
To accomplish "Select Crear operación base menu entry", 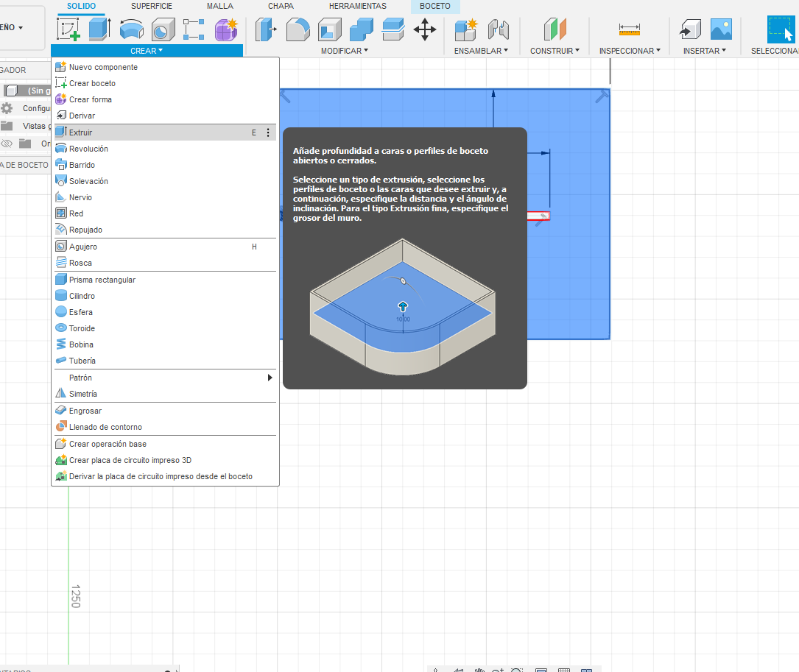I will click(165, 444).
